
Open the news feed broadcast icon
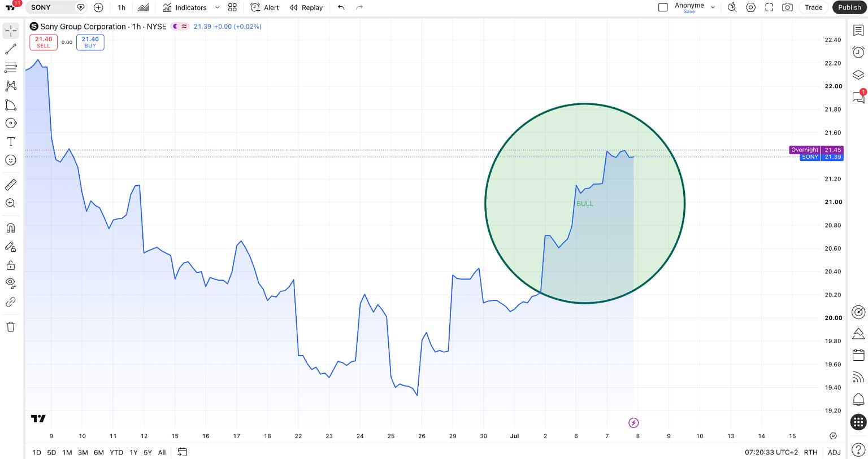pos(858,377)
